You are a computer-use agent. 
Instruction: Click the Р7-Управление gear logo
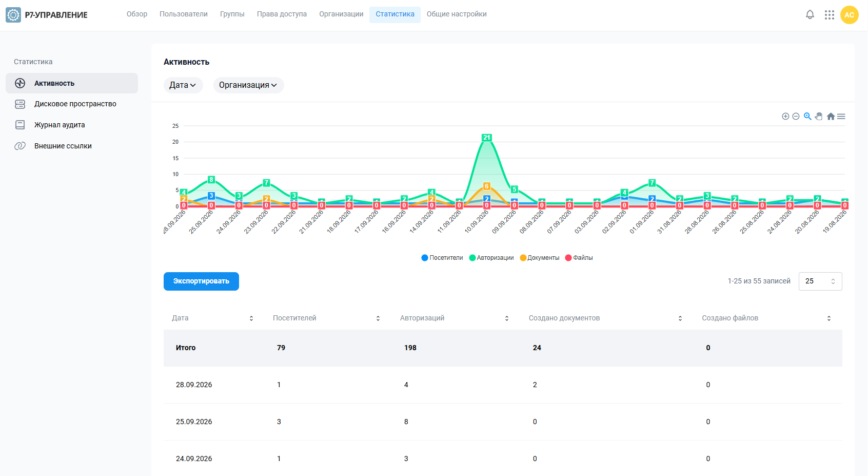click(13, 15)
